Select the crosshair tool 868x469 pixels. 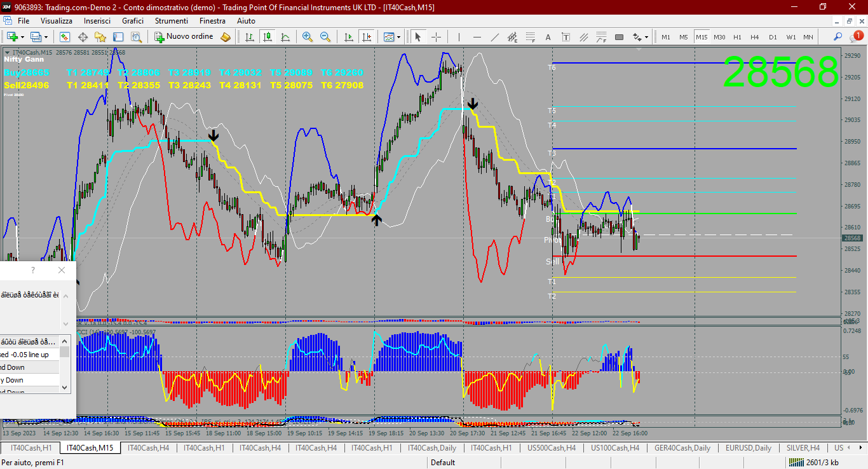click(x=436, y=37)
